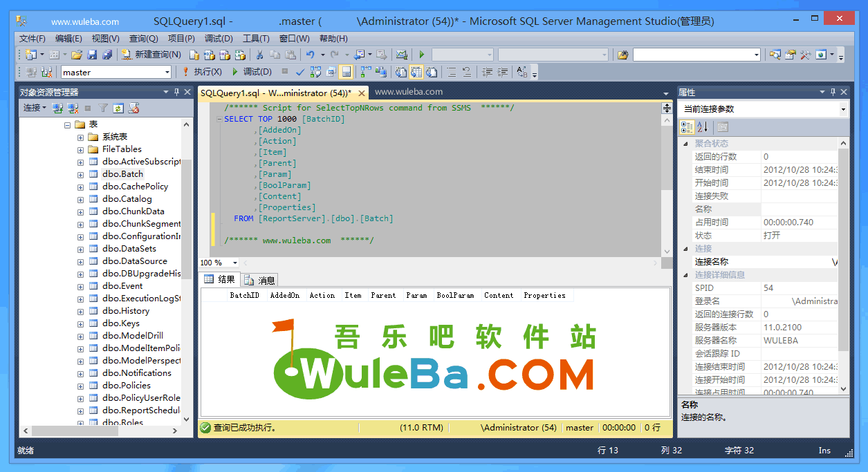
Task: Toggle Results to Text icon
Action: pos(401,72)
